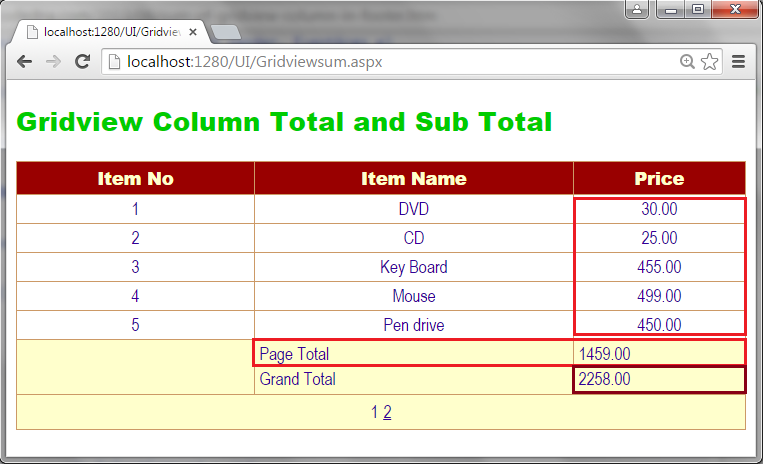
Task: Click the browser back arrow
Action: [24, 61]
